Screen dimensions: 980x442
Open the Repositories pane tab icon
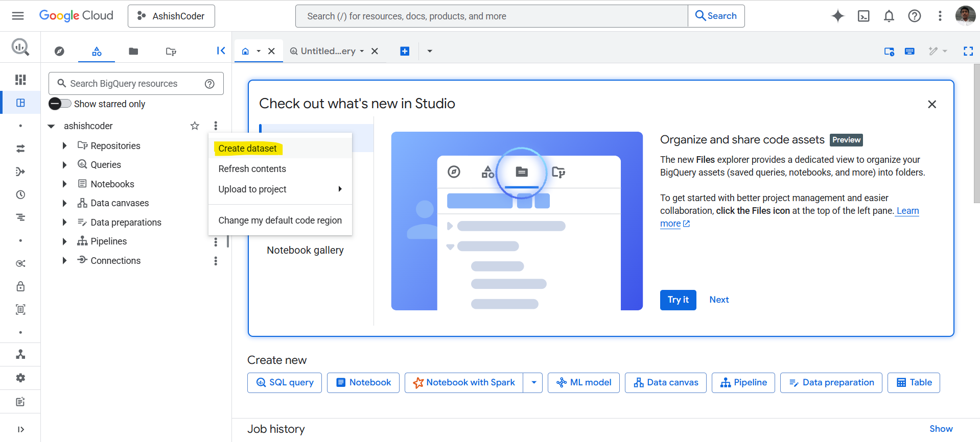click(171, 51)
